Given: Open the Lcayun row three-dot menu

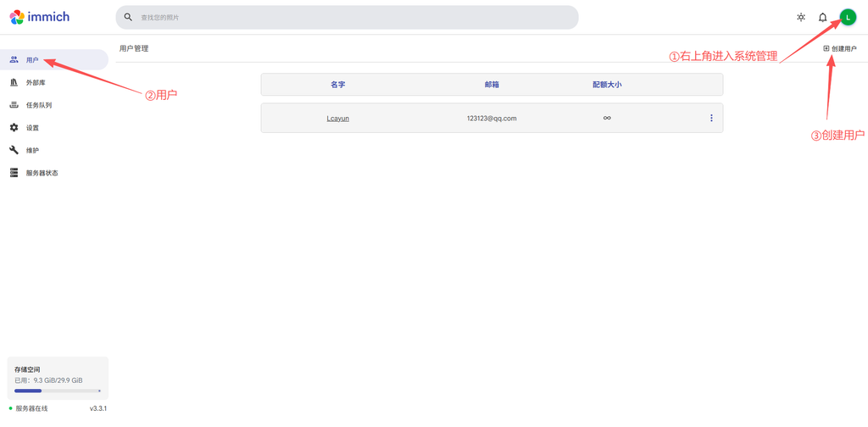Looking at the screenshot, I should pyautogui.click(x=711, y=118).
